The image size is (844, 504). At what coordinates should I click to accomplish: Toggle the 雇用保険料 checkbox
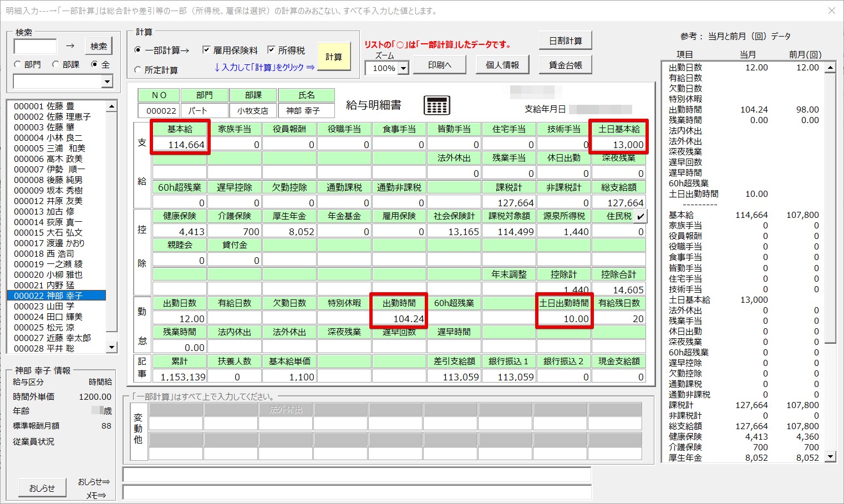(206, 50)
